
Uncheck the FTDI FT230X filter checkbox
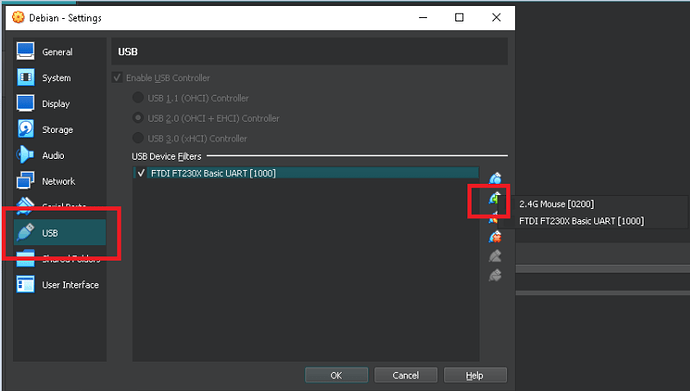coord(141,173)
